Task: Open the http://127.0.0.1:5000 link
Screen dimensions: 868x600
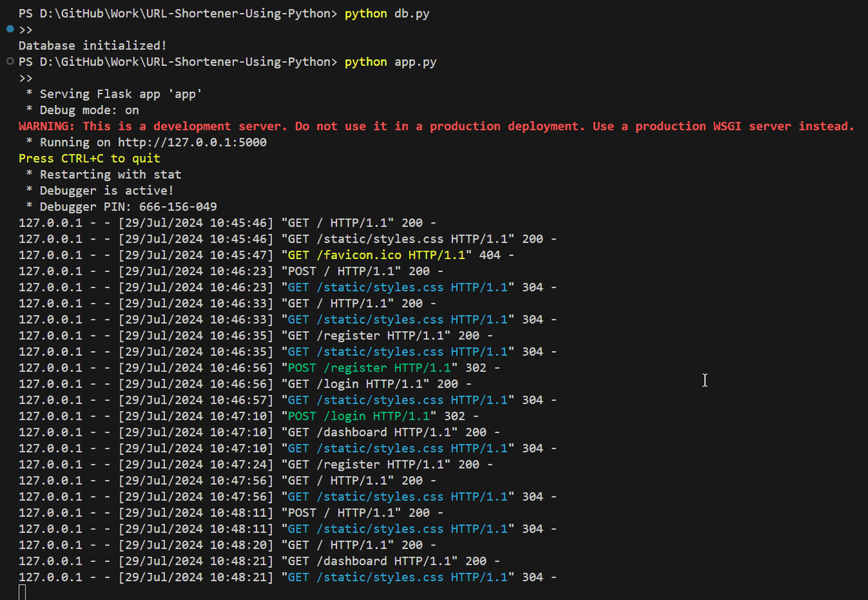Action: pos(192,142)
